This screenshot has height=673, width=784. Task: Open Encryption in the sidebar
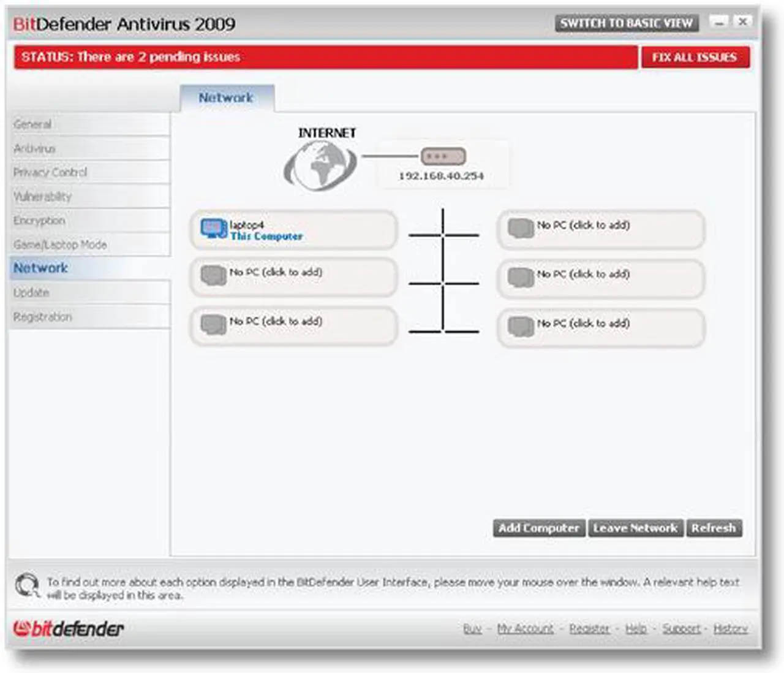click(x=89, y=220)
